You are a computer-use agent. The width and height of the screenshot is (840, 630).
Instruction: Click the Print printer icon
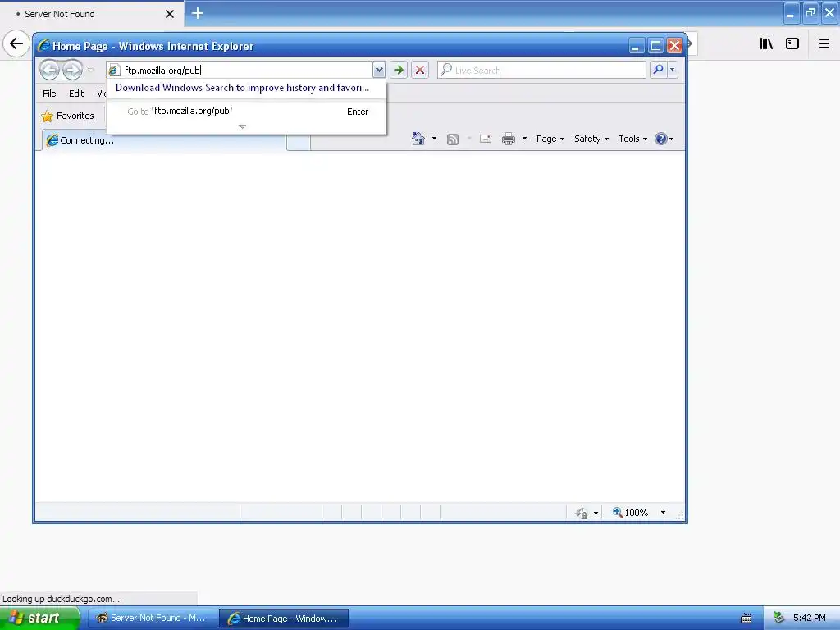(x=508, y=139)
